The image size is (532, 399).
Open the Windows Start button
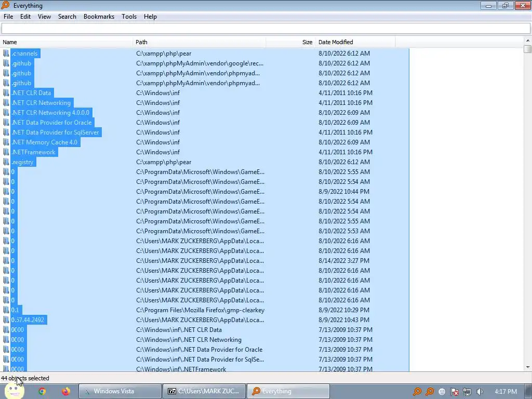pos(14,391)
